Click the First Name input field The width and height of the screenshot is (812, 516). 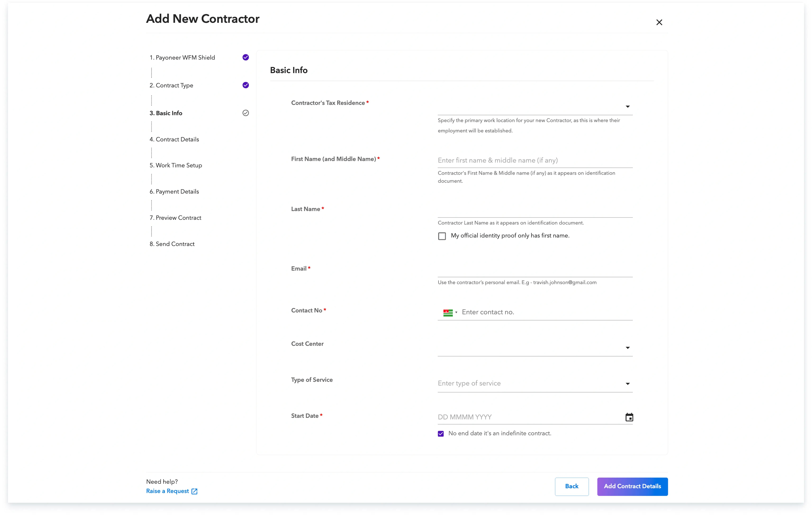click(534, 161)
